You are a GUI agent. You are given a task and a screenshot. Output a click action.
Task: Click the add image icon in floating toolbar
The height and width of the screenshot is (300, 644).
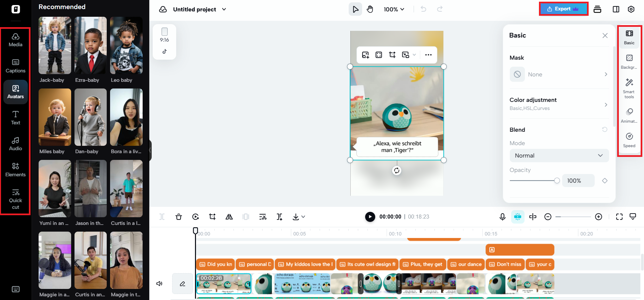(365, 55)
